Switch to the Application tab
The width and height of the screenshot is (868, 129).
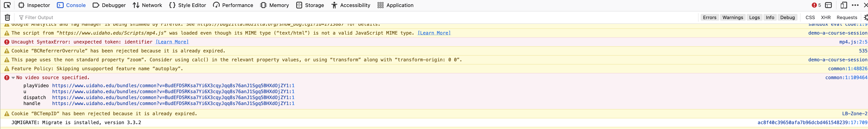[x=395, y=5]
